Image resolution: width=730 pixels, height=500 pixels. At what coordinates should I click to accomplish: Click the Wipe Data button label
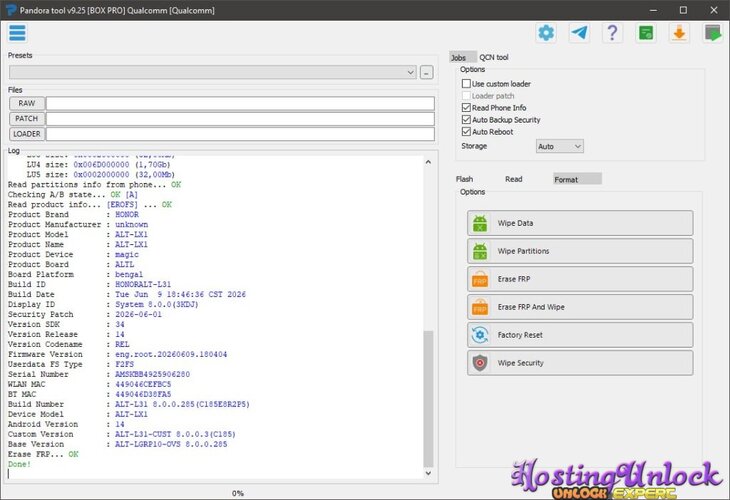[515, 223]
